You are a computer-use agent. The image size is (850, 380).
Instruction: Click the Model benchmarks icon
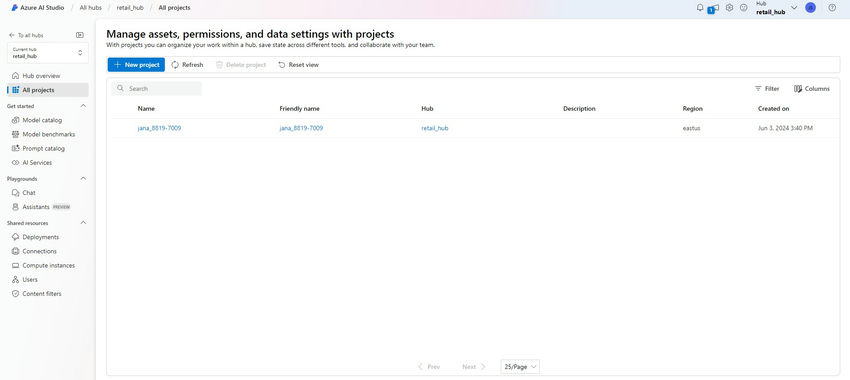click(x=15, y=134)
